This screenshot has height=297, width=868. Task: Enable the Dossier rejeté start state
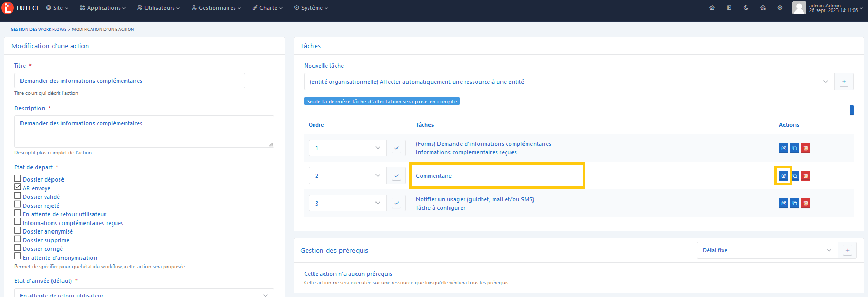(x=18, y=205)
